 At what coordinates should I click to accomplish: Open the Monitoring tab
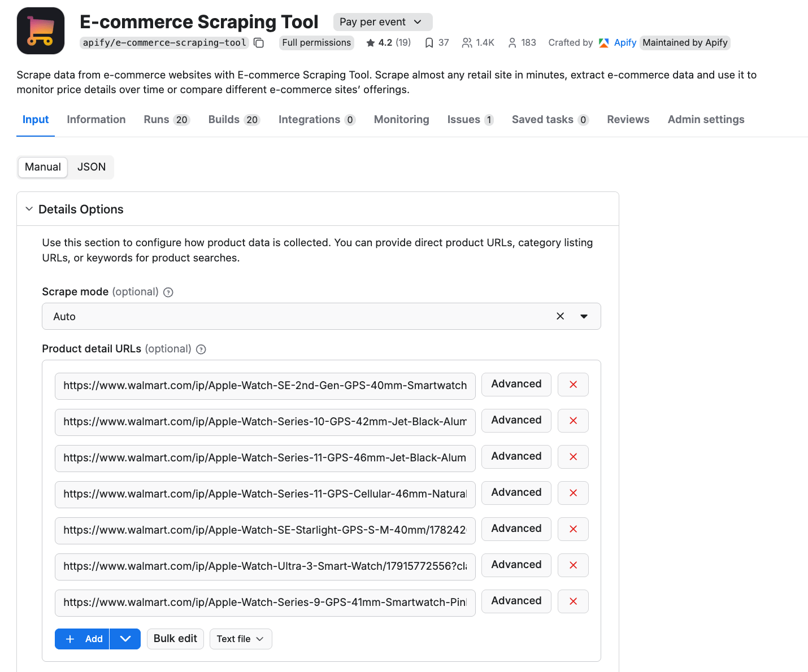(401, 119)
